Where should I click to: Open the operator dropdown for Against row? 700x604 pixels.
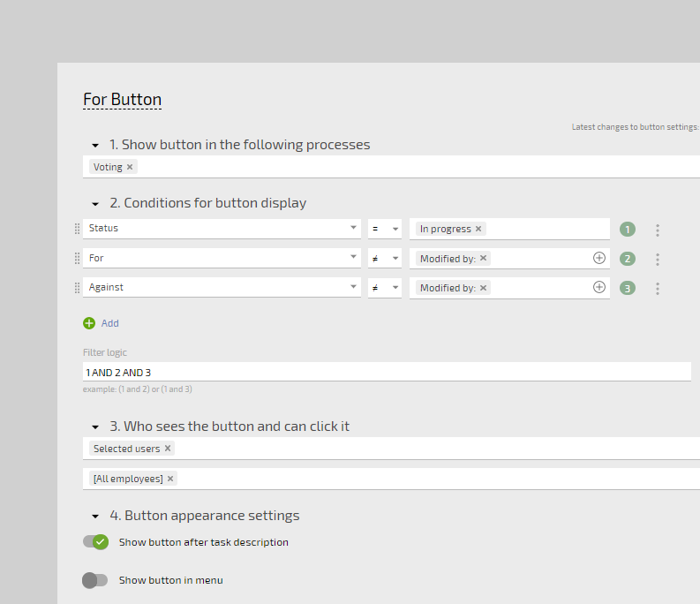click(x=395, y=288)
